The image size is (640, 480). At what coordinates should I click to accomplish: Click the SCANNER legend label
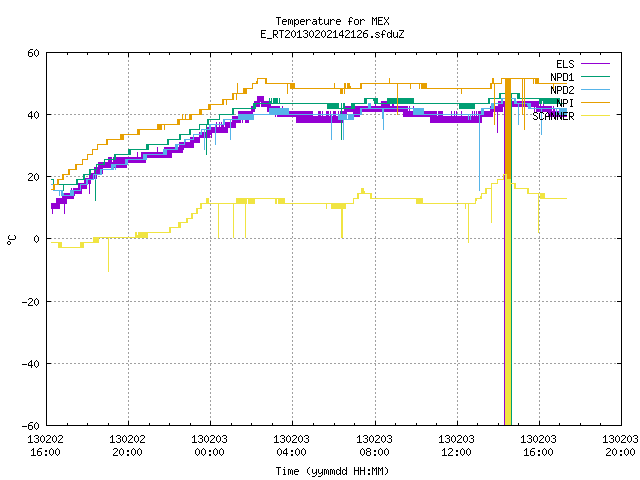point(553,116)
